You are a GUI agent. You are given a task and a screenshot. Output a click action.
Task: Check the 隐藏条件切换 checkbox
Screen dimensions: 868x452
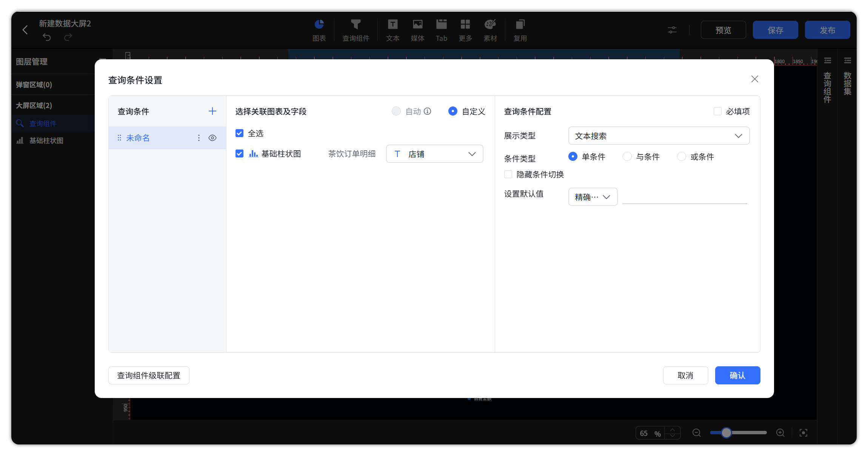508,174
